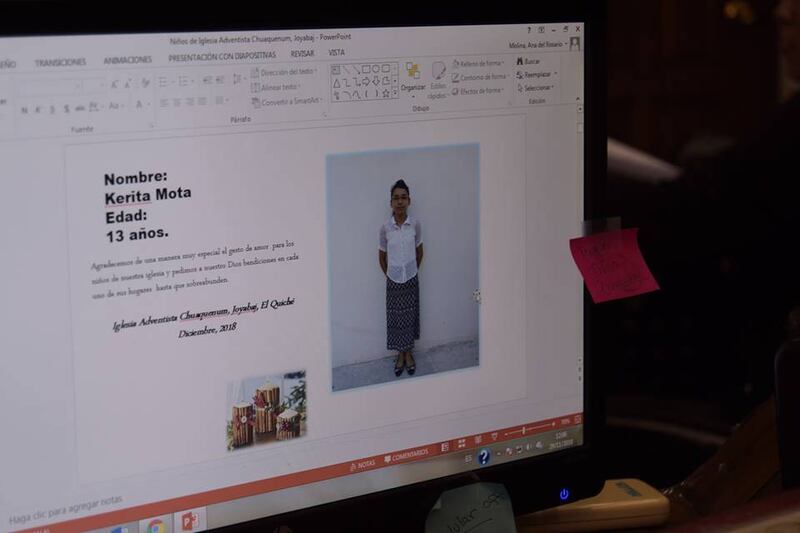Switch to Normal view in status bar
The height and width of the screenshot is (533, 800).
[x=445, y=447]
